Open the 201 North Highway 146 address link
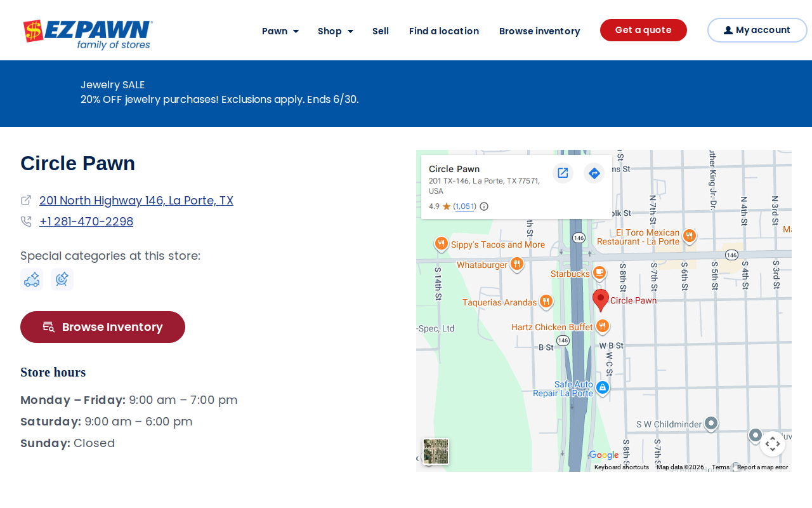 pos(136,200)
